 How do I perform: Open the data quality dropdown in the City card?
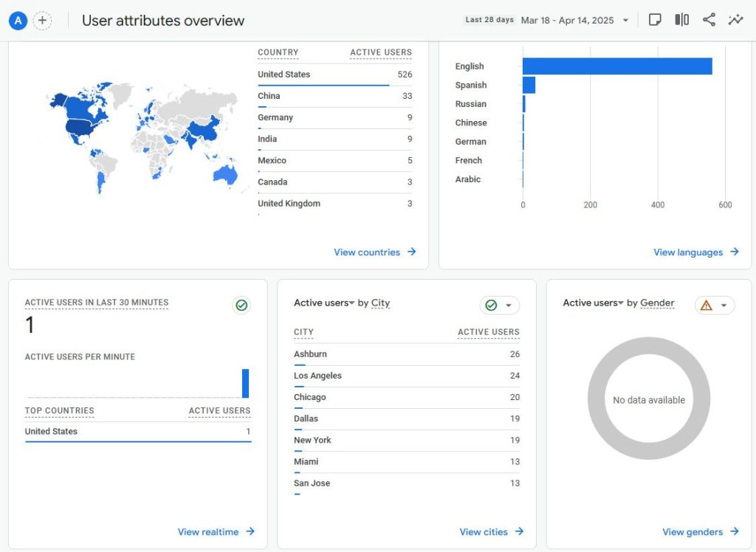pyautogui.click(x=500, y=306)
